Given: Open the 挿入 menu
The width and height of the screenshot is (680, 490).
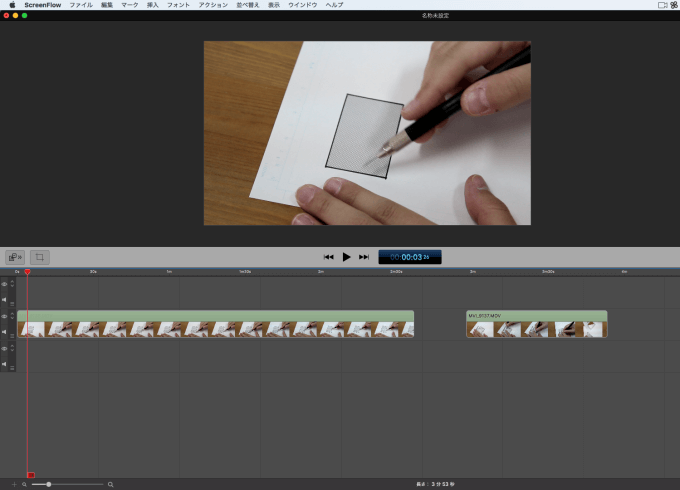Looking at the screenshot, I should (x=153, y=5).
